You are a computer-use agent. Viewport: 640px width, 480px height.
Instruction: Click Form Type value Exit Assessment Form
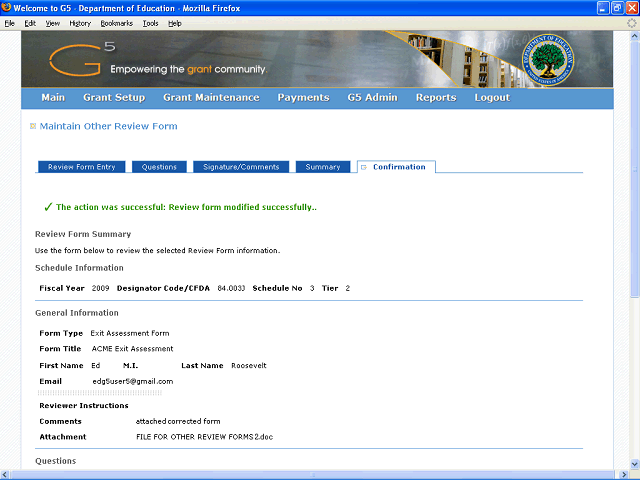130,333
